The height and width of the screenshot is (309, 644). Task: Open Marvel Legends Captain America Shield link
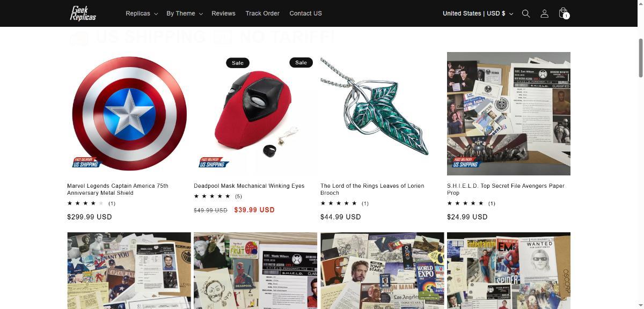[118, 189]
